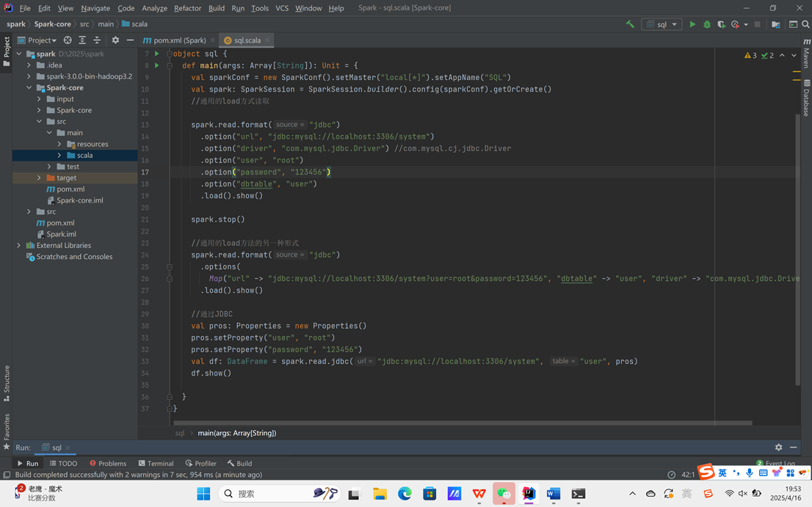Open Microsoft Word in the taskbar
This screenshot has height=507, width=812.
(x=554, y=494)
